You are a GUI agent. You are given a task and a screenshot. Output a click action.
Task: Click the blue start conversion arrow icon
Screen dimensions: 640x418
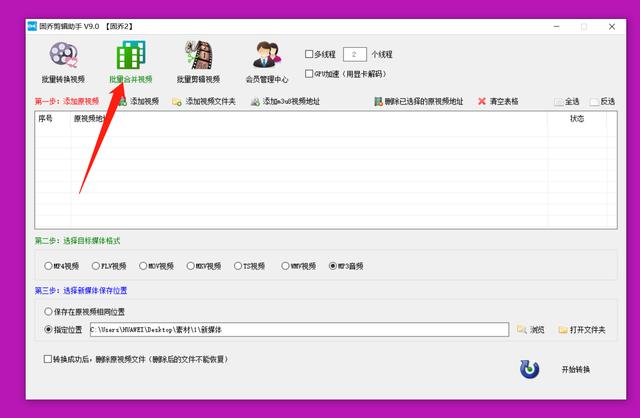tap(529, 369)
